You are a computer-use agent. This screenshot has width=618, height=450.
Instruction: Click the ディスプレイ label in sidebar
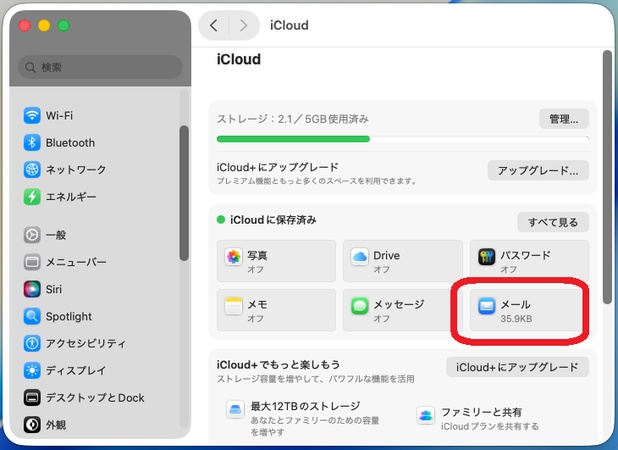(76, 370)
